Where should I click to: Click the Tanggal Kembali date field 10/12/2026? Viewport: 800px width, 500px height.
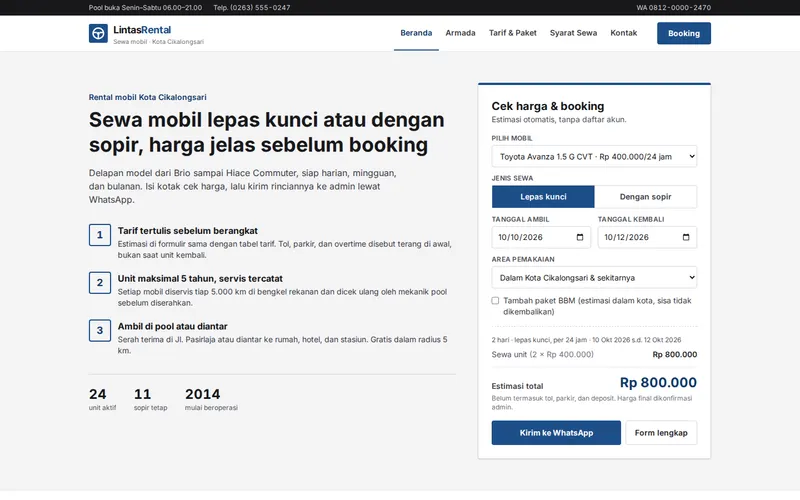[647, 237]
